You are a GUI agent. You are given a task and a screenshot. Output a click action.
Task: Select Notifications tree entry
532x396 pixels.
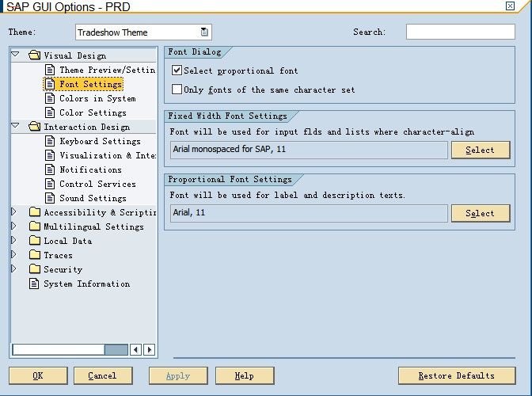click(x=90, y=169)
